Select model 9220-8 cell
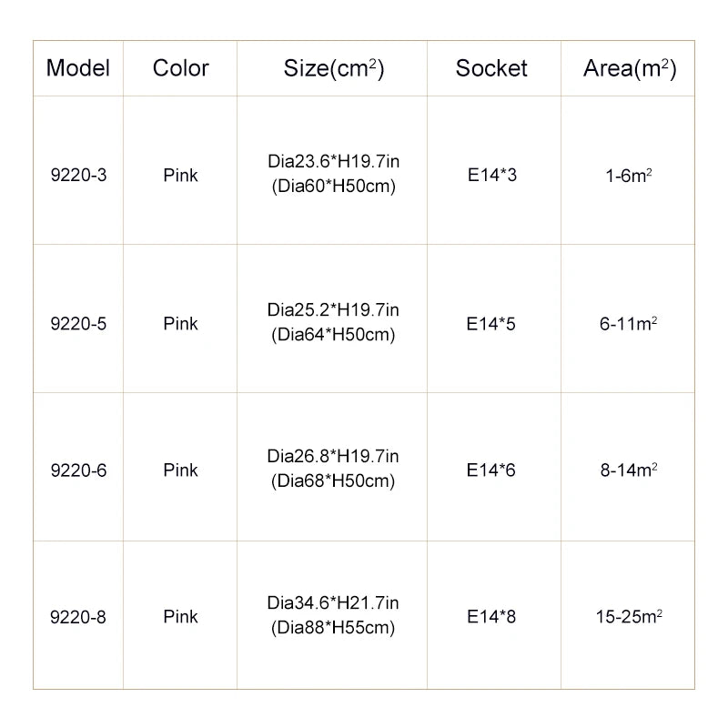 [x=78, y=617]
